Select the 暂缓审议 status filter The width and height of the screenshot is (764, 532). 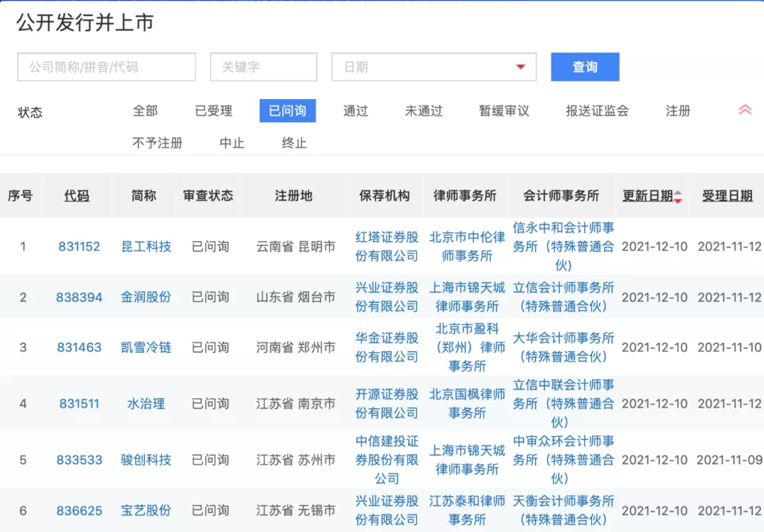click(x=504, y=110)
